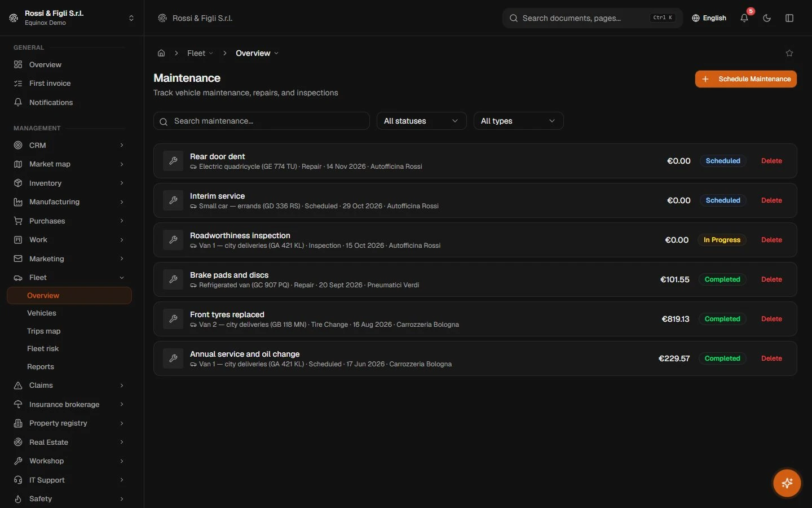Open the All statuses dropdown

pos(421,121)
